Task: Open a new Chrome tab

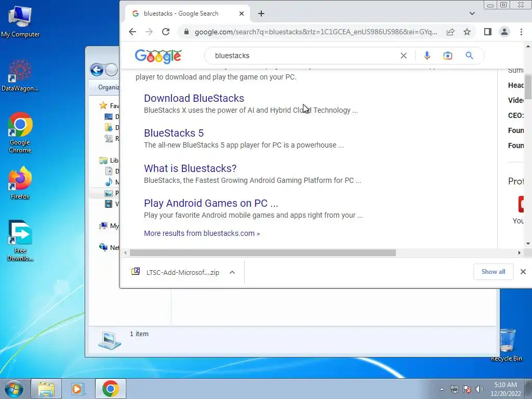Action: 261,14
